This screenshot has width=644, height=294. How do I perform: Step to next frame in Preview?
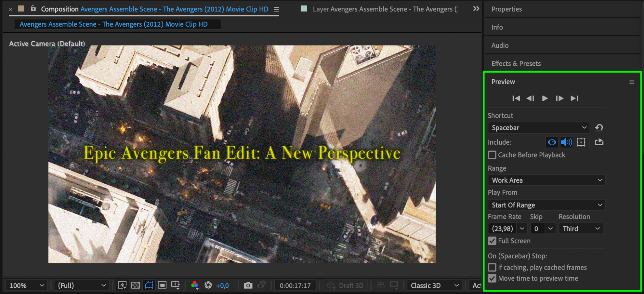tap(560, 98)
